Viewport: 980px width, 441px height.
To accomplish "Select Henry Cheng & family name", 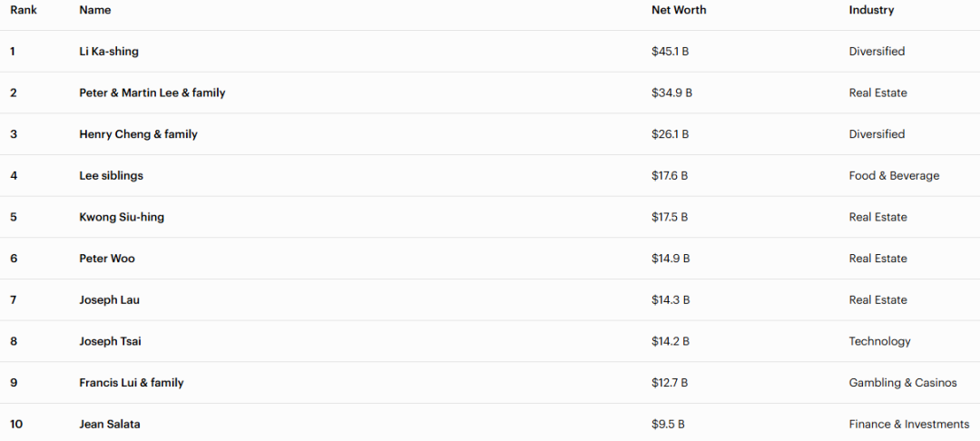I will 138,134.
